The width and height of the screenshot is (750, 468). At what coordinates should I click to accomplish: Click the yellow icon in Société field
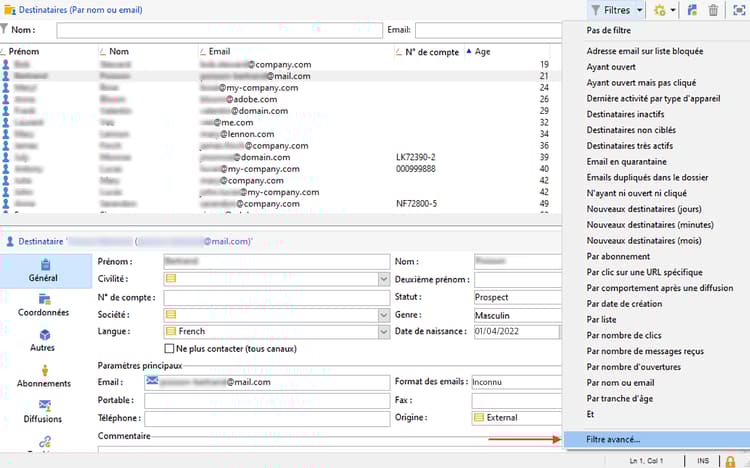pyautogui.click(x=171, y=314)
